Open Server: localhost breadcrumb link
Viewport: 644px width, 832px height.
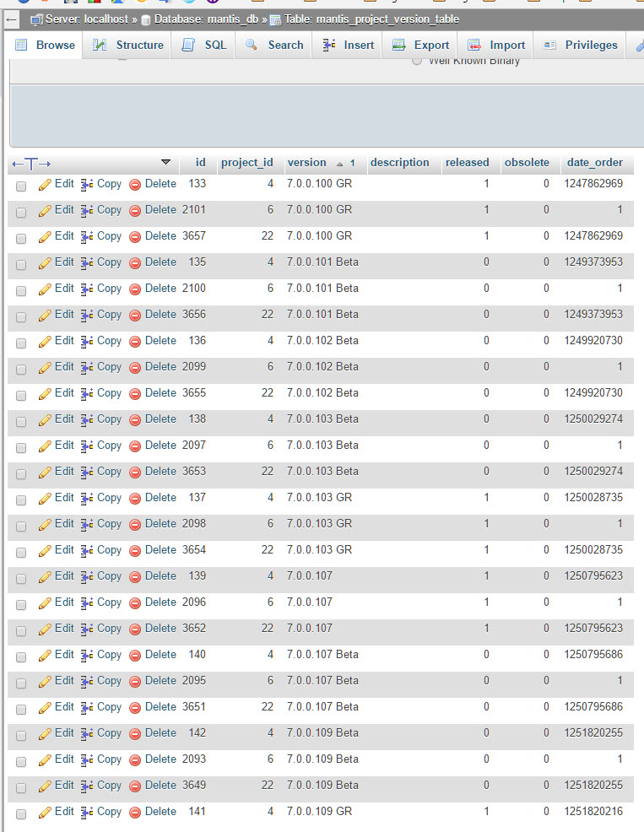pos(87,19)
